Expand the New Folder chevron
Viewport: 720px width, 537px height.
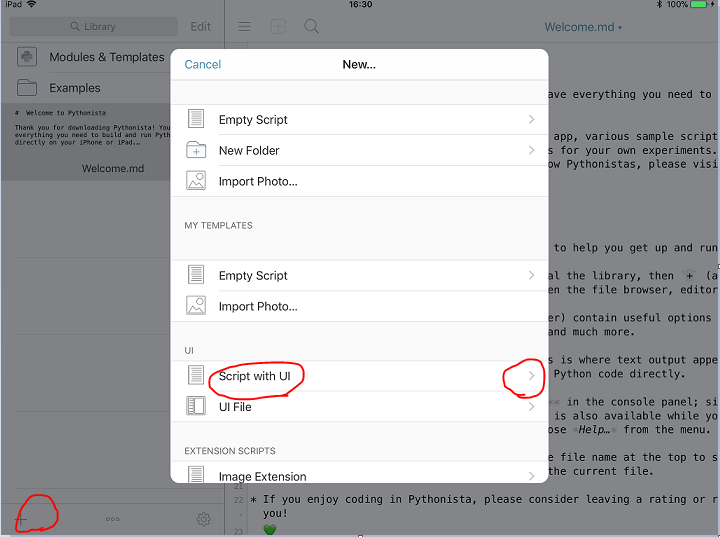click(531, 151)
